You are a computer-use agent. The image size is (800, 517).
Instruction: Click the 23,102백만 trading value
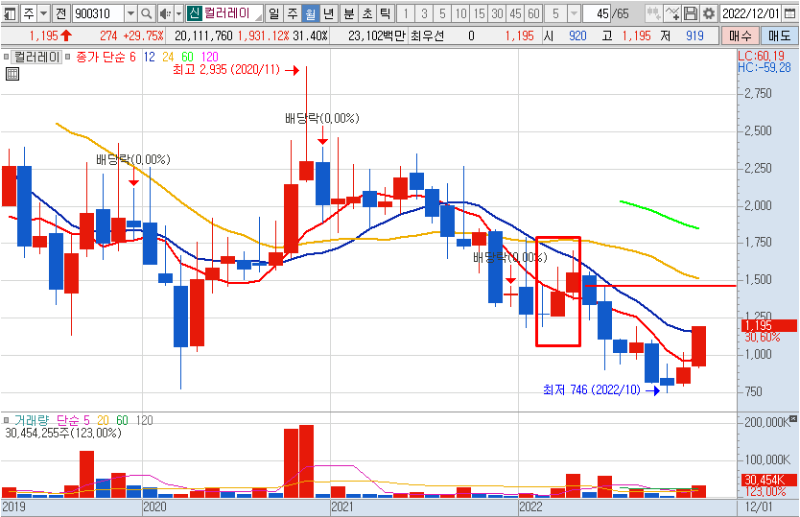pyautogui.click(x=377, y=36)
